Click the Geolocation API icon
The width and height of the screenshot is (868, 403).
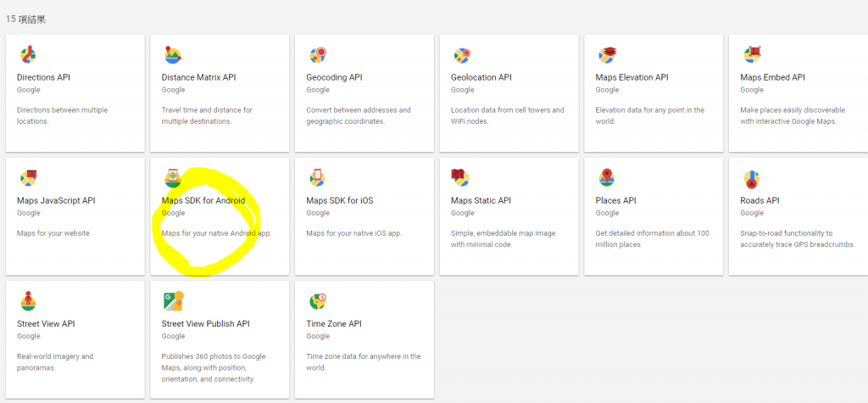[x=462, y=55]
